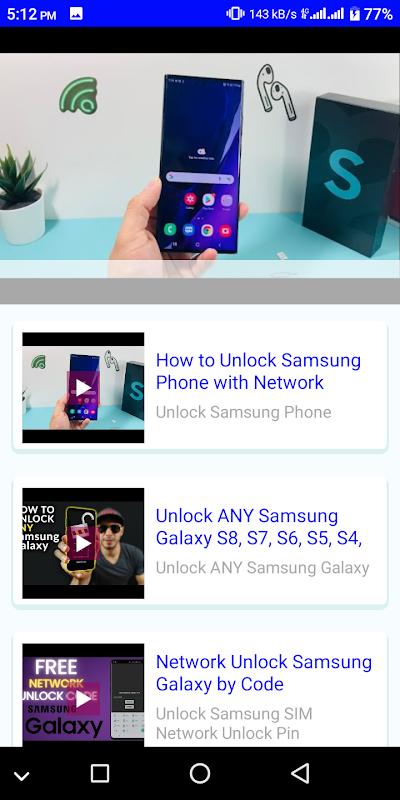Open 'Unlock ANY Samsung Galaxy S8, S7' title link
Viewport: 400px width, 800px height.
coord(259,527)
